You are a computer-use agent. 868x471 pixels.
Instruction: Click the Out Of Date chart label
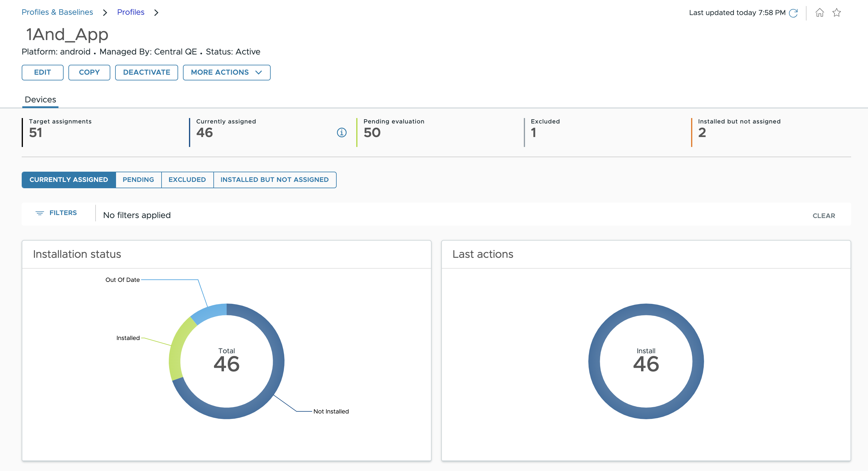click(x=122, y=280)
